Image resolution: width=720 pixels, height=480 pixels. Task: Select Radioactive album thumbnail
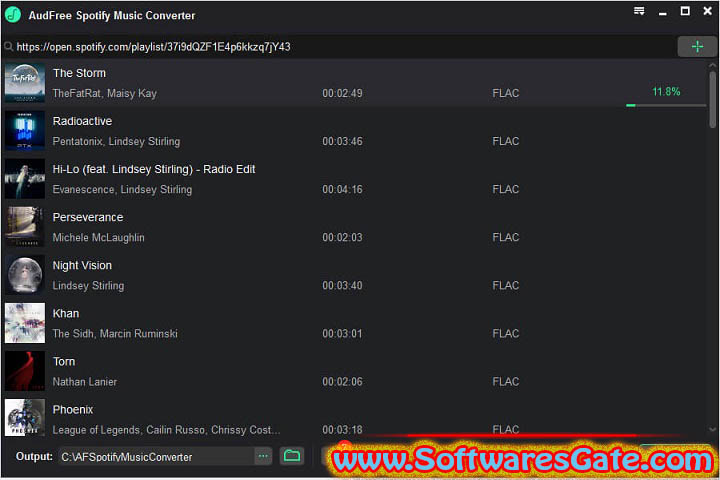pos(25,130)
